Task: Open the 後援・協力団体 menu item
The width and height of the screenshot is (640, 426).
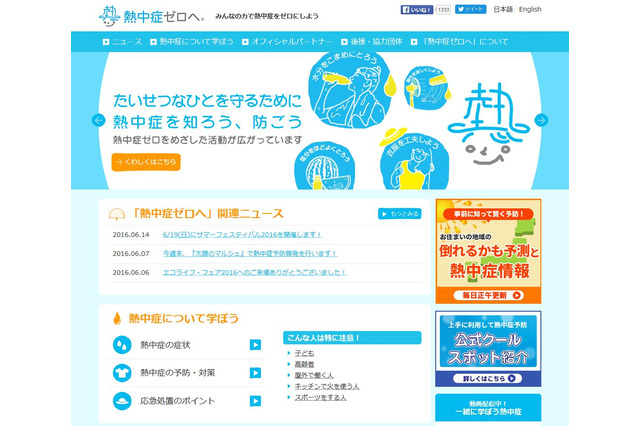Action: [372, 42]
